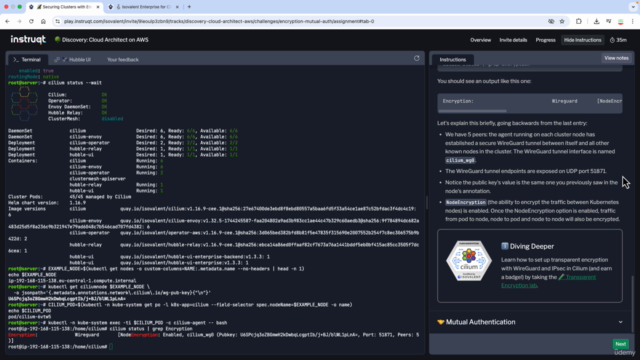Click 'Envoy DaemonSet:' in terminal output
Viewport: 640px width, 360px height.
69,107
